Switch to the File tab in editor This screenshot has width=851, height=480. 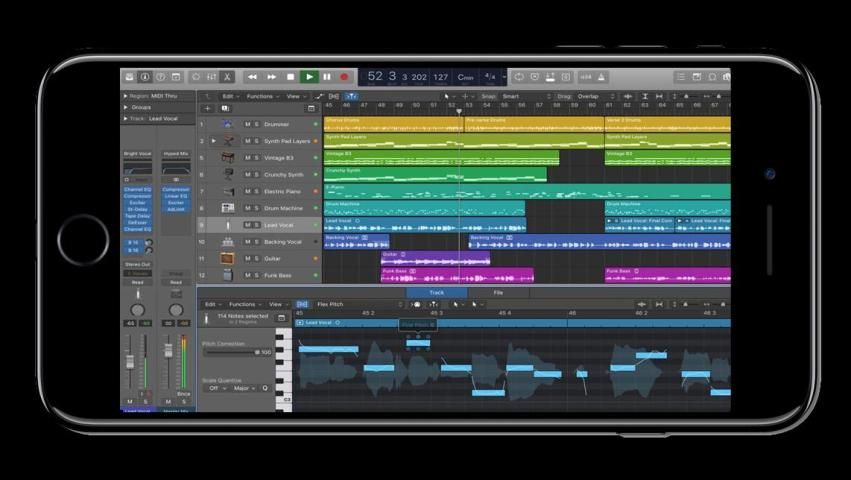[498, 293]
